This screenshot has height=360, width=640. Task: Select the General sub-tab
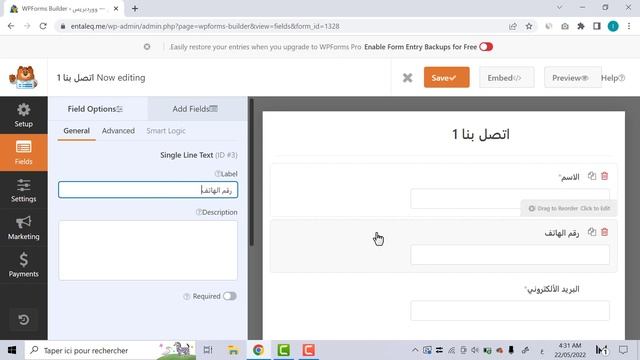pos(76,131)
